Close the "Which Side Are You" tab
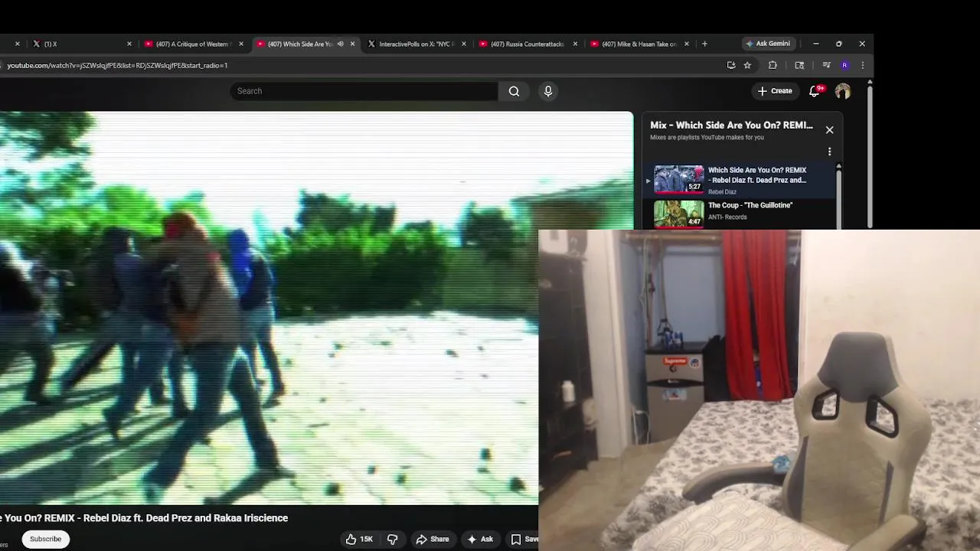Viewport: 980px width, 551px height. (x=352, y=44)
